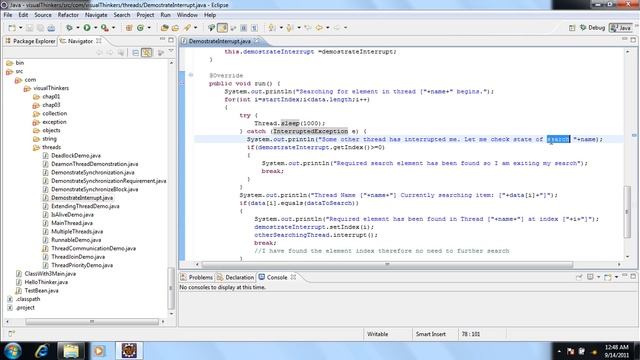Click the editor vertical scrollbar thumb
The image size is (640, 360).
(627, 211)
